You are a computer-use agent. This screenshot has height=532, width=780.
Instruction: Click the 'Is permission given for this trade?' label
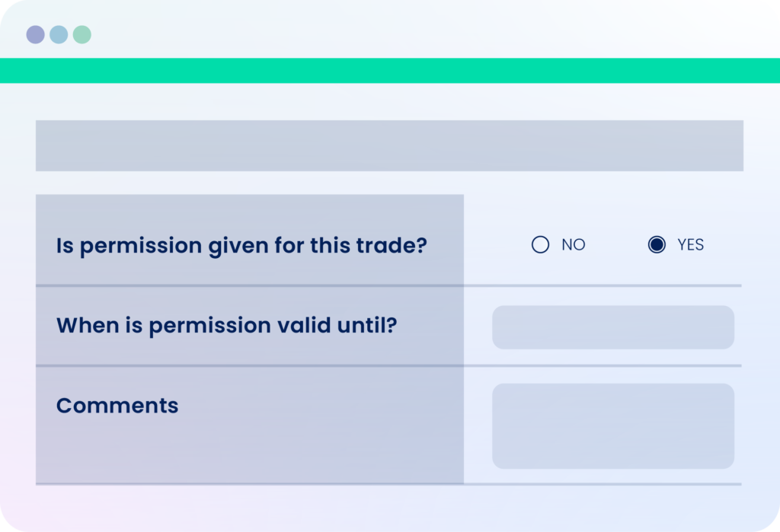pyautogui.click(x=241, y=246)
